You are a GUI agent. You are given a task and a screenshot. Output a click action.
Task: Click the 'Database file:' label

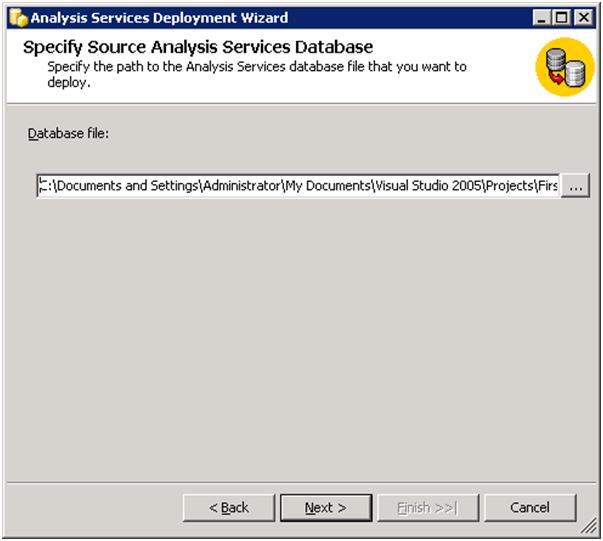click(x=68, y=134)
